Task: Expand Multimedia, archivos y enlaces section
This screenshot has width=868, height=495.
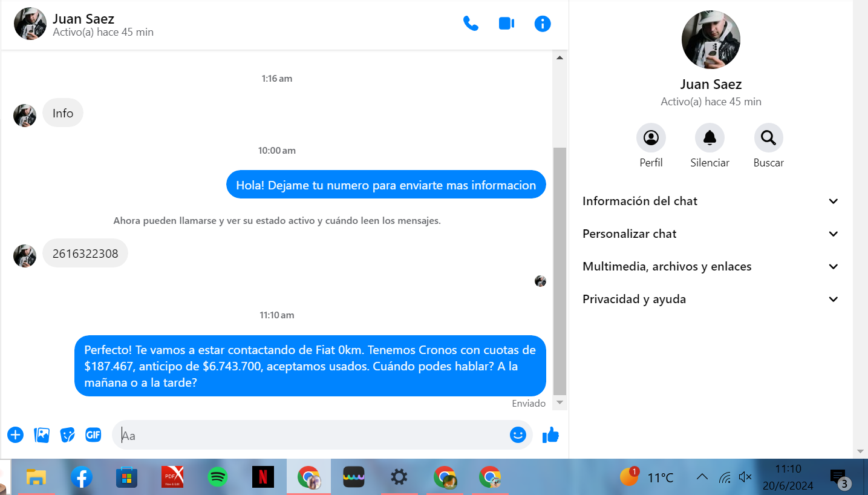Action: click(710, 266)
